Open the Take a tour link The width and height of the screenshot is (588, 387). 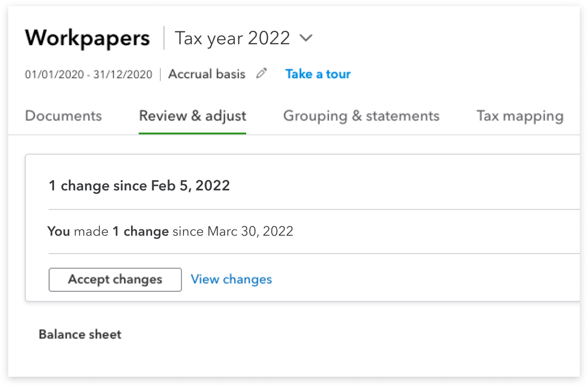click(x=318, y=74)
